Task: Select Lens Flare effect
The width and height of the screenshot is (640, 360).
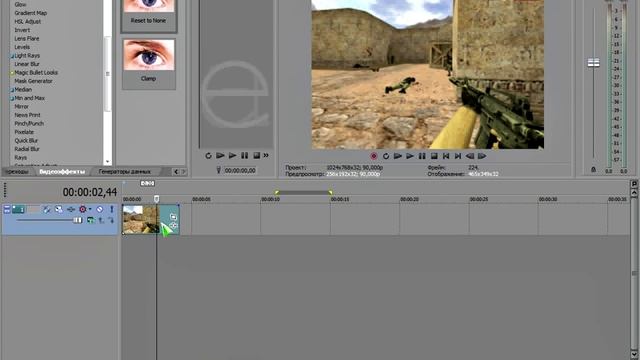Action: [x=27, y=39]
